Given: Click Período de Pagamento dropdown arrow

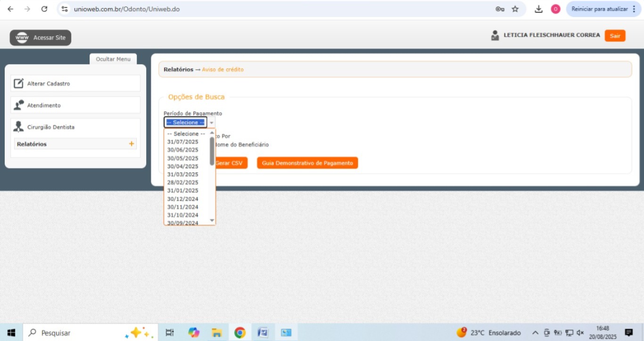Looking at the screenshot, I should tap(212, 123).
